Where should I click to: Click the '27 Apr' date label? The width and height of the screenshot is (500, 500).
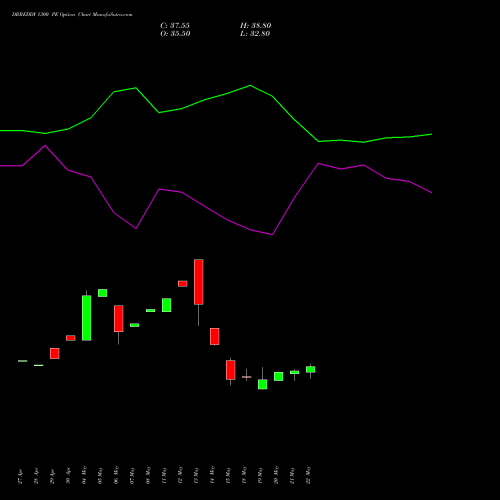(20, 476)
